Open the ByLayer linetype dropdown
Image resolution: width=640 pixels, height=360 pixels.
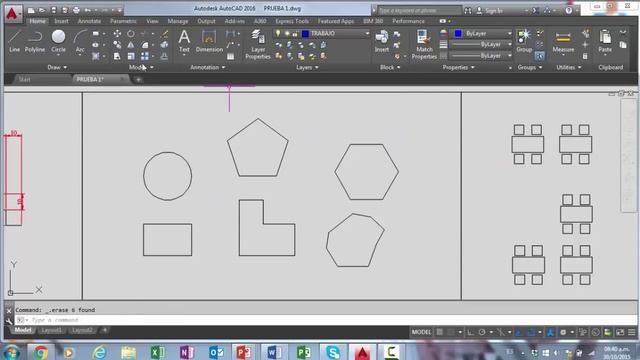(509, 56)
